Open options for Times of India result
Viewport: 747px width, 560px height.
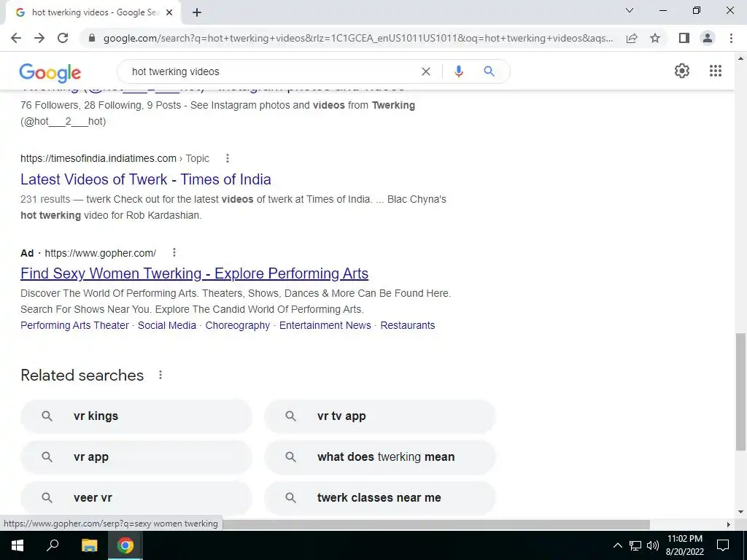[x=228, y=158]
